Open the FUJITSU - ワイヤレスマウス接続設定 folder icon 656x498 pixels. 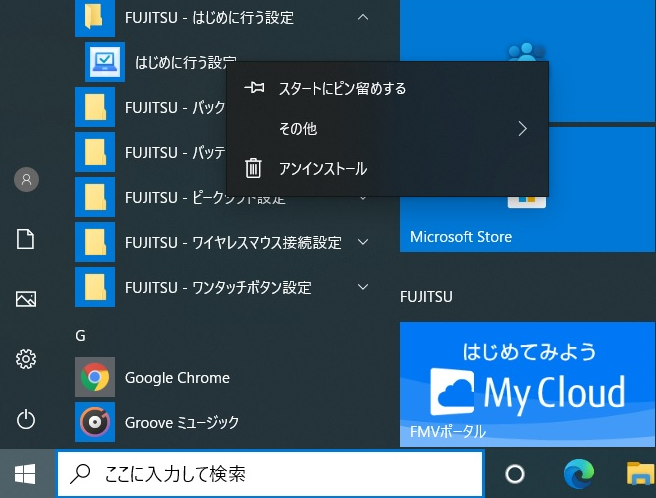(x=95, y=242)
